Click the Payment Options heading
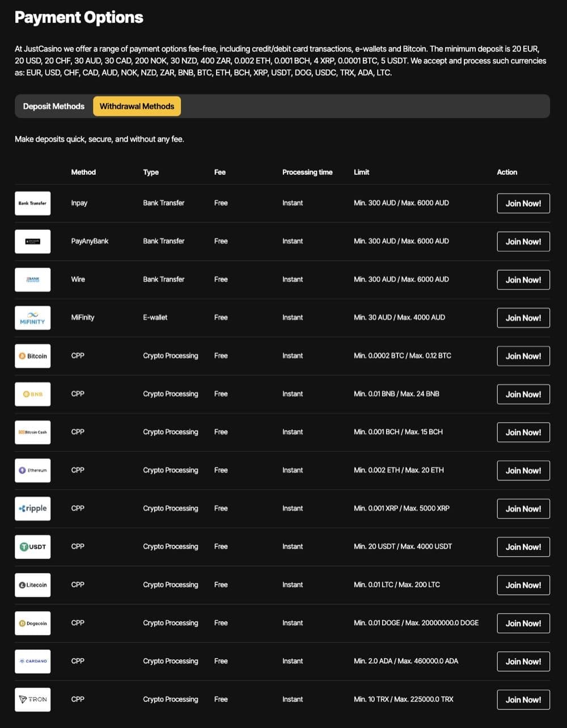The width and height of the screenshot is (567, 728). pyautogui.click(x=79, y=18)
